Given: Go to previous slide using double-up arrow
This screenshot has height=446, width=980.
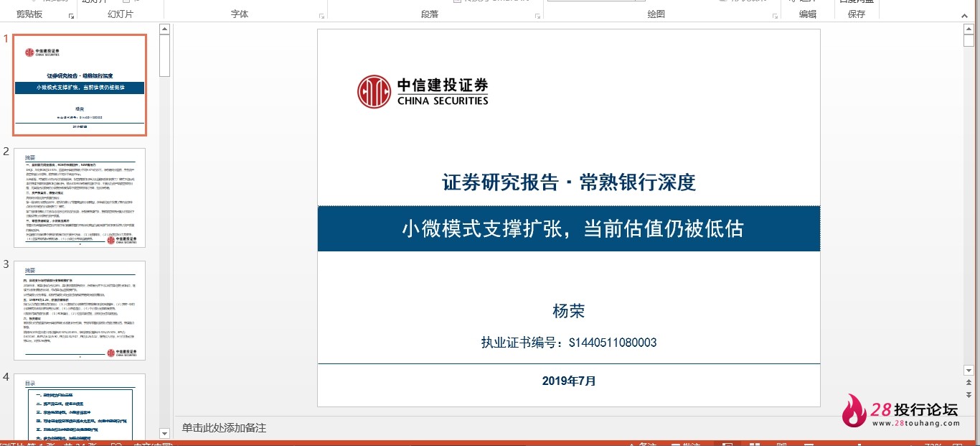Looking at the screenshot, I should click(969, 383).
